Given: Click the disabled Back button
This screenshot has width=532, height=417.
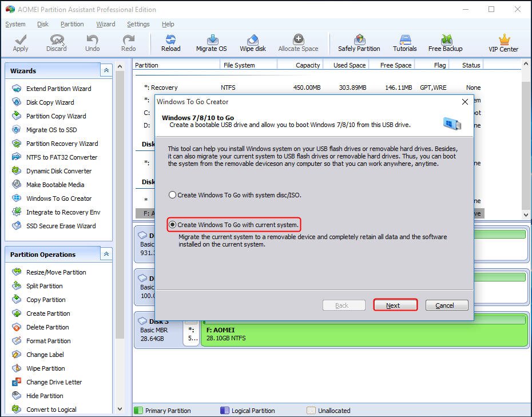Looking at the screenshot, I should point(344,305).
